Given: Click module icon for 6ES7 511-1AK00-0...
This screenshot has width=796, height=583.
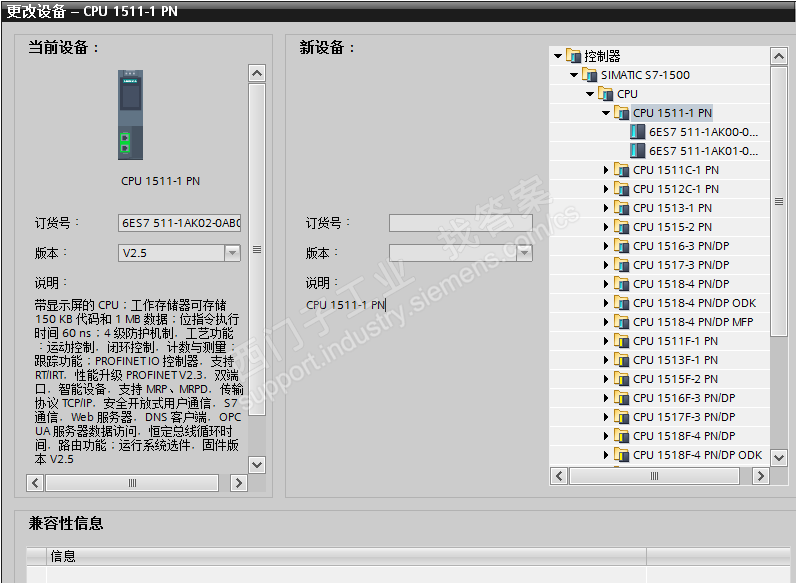Looking at the screenshot, I should (638, 132).
